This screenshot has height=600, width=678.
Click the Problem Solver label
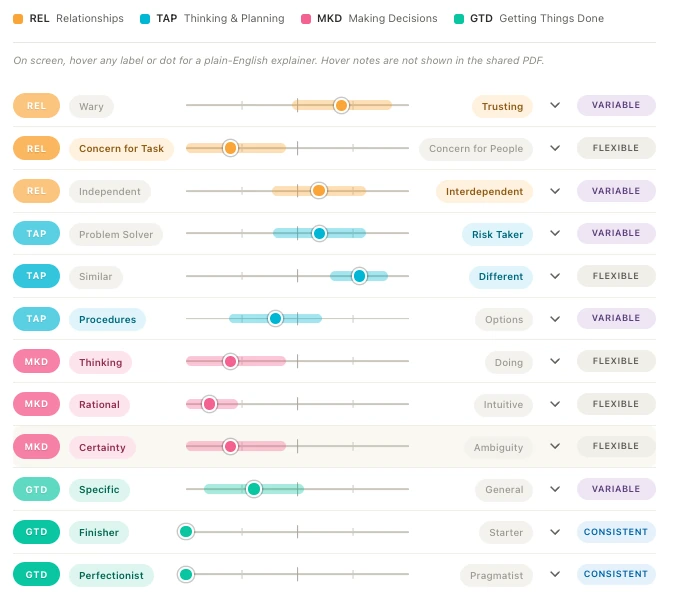(116, 234)
